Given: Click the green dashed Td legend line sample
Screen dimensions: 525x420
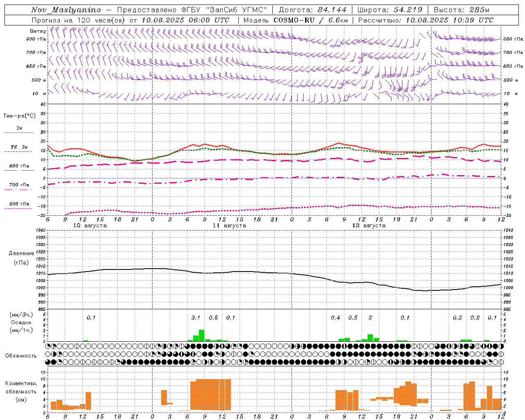Looking at the screenshot, I should [18, 152].
